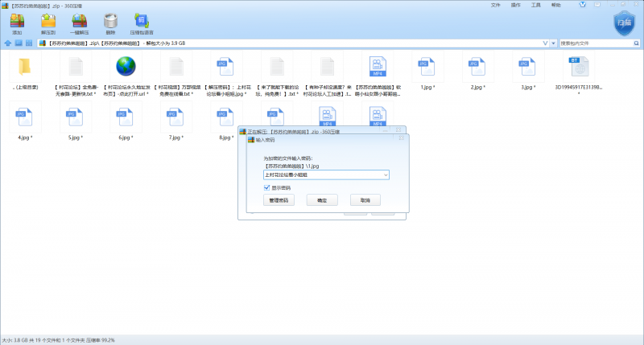Screen dimensions: 644x345
Task: Click the 管理密码 (Manage passwords) button
Action: (279, 199)
